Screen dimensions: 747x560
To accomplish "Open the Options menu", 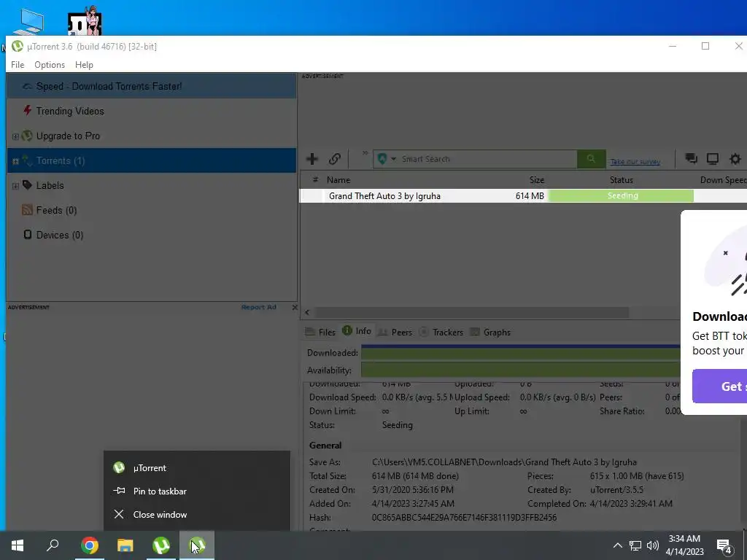I will coord(50,65).
